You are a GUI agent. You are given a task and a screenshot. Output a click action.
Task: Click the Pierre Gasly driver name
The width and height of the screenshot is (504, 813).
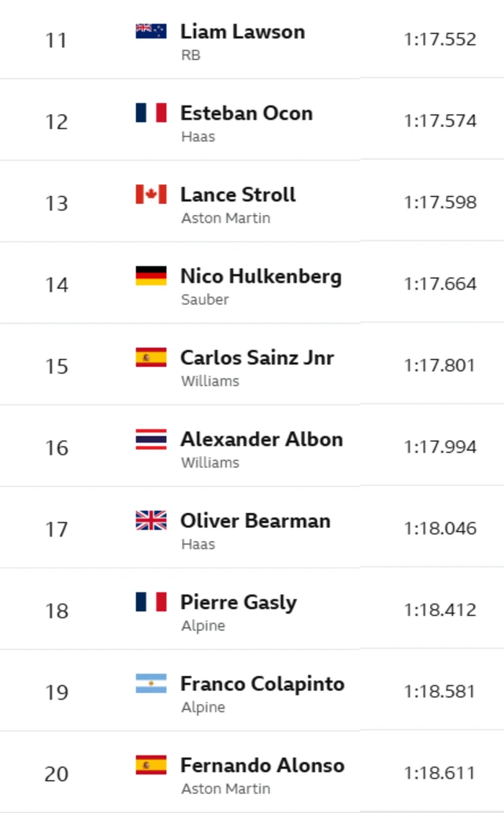238,603
